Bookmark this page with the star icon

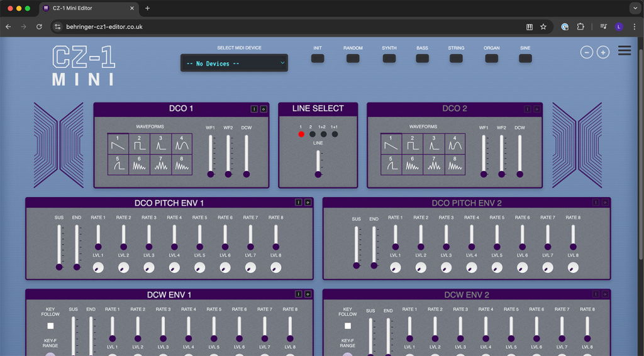click(543, 26)
